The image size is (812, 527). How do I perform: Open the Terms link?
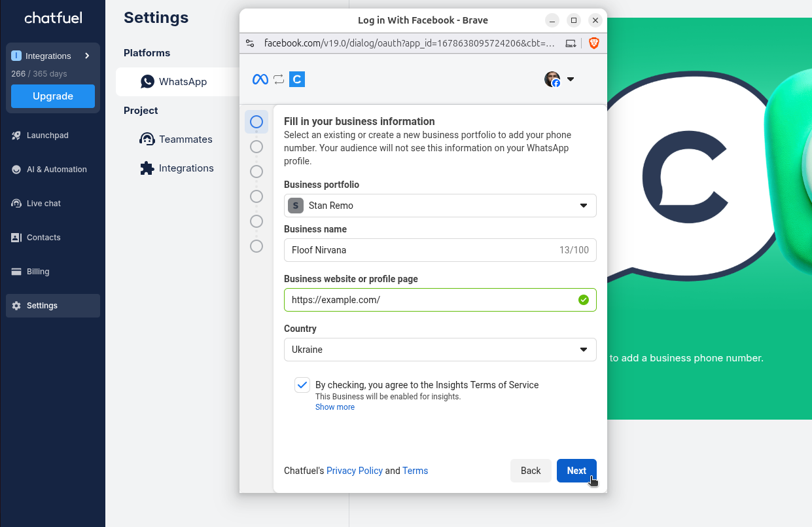pyautogui.click(x=415, y=471)
